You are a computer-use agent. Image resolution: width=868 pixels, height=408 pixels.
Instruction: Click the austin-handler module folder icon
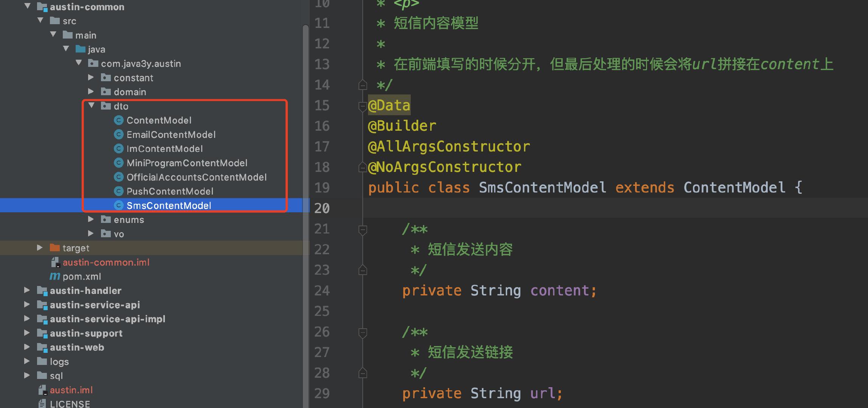(42, 291)
